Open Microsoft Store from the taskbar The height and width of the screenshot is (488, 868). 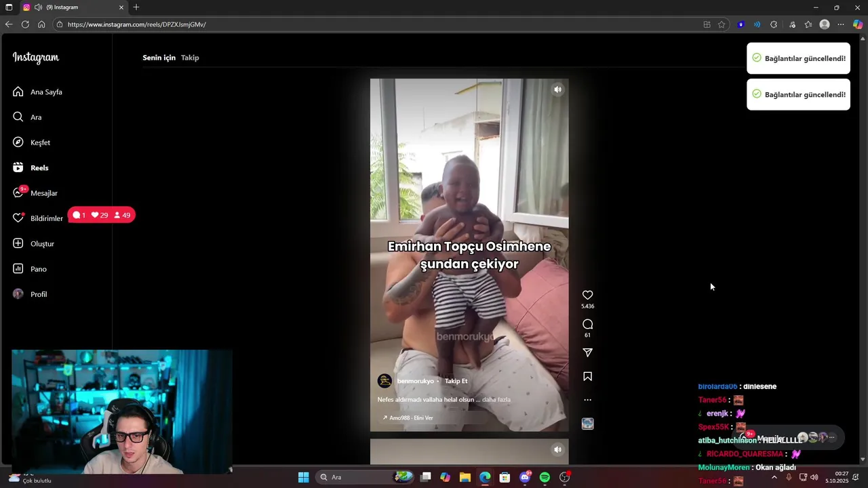tap(505, 477)
